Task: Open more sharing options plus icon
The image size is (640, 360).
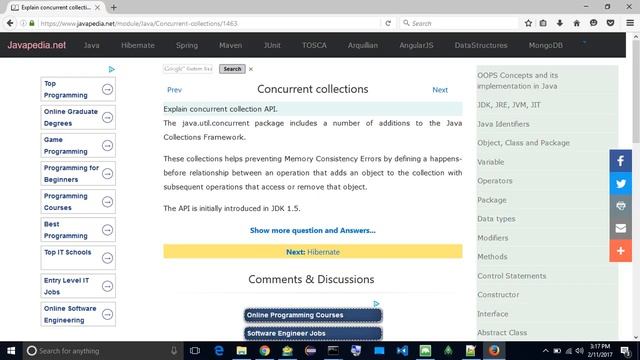Action: click(620, 251)
